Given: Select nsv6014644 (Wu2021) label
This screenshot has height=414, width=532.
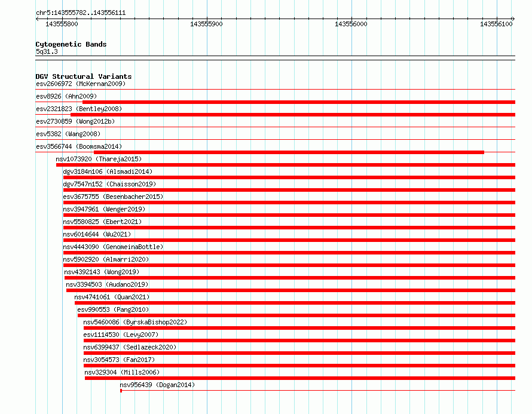Looking at the screenshot, I should (x=97, y=234).
